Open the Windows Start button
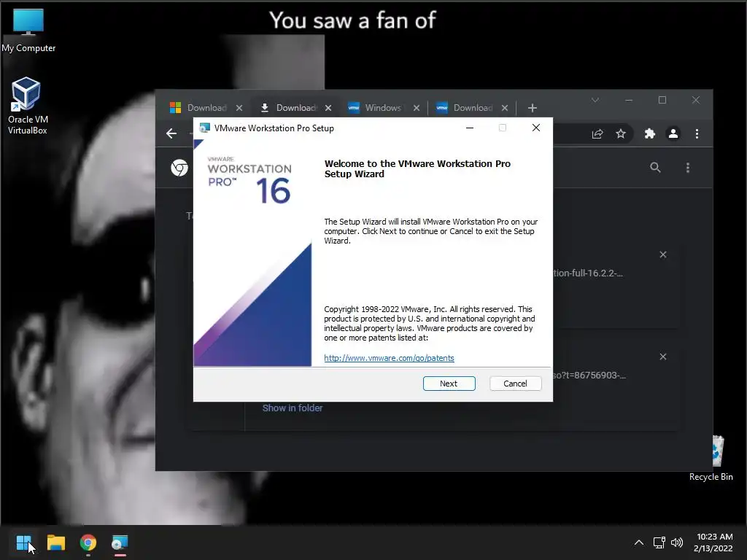This screenshot has width=747, height=560. (23, 542)
